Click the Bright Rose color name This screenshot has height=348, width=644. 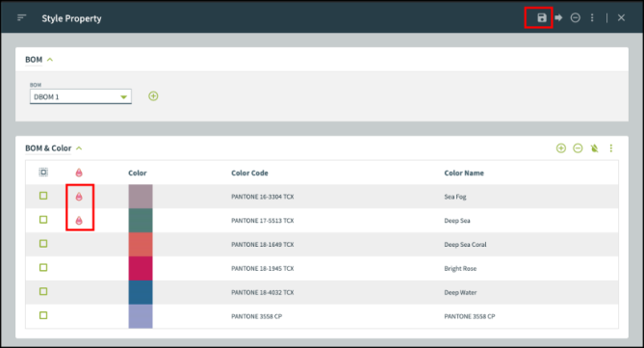460,268
